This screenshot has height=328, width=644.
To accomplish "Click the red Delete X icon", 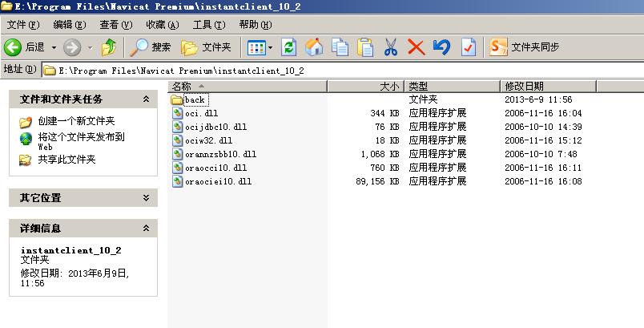I will 416,47.
